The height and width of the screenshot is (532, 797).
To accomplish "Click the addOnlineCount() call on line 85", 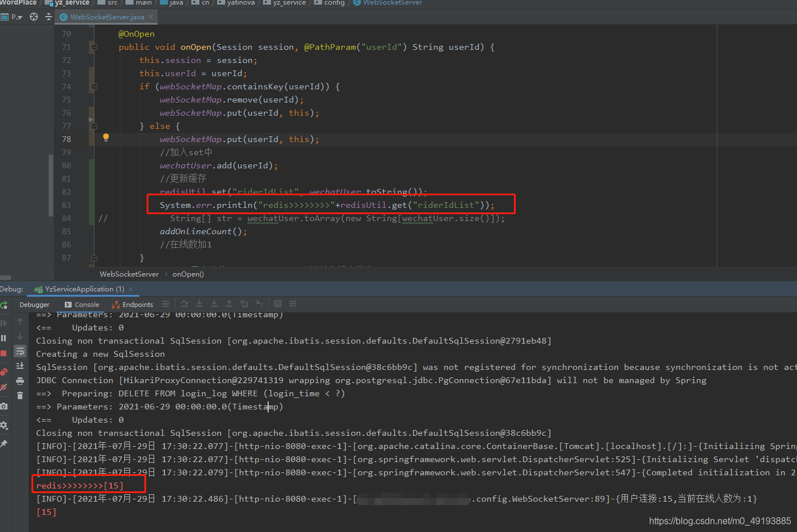I will click(x=203, y=231).
